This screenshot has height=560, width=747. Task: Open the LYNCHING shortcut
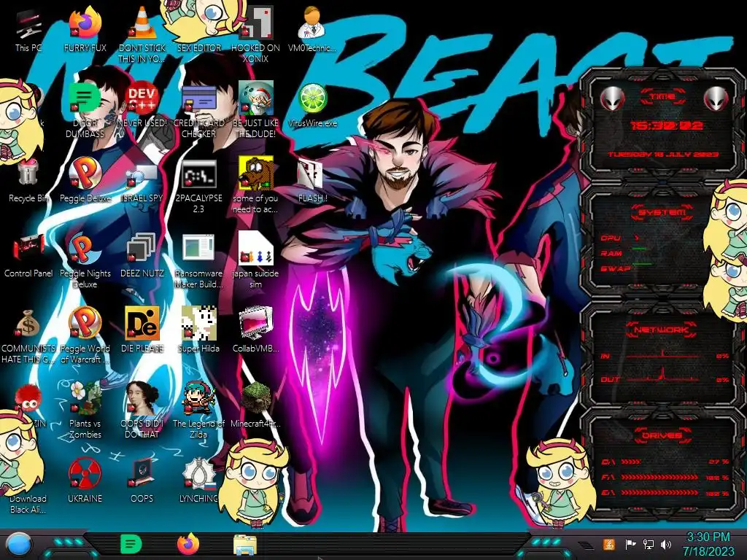click(x=198, y=480)
